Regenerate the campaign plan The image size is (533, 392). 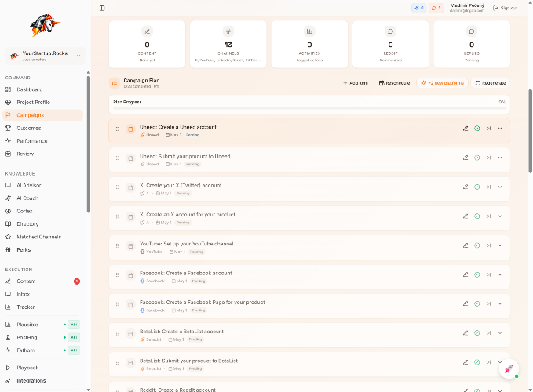[x=491, y=83]
